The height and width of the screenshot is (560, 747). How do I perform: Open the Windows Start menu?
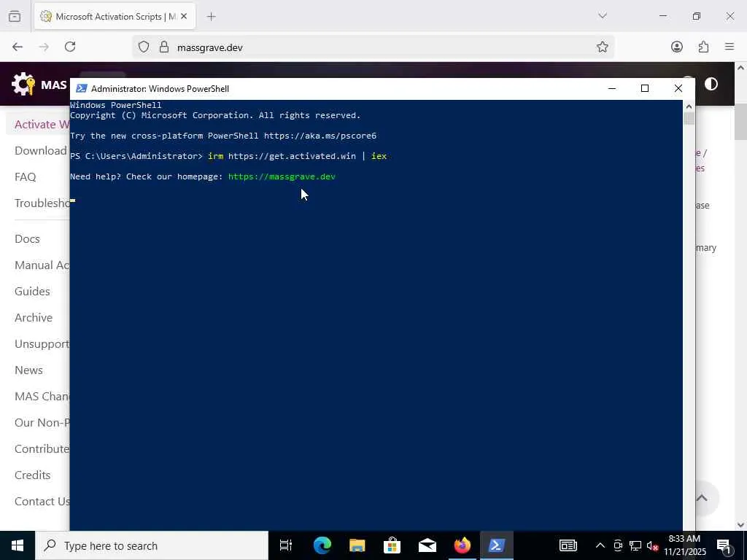pos(18,545)
